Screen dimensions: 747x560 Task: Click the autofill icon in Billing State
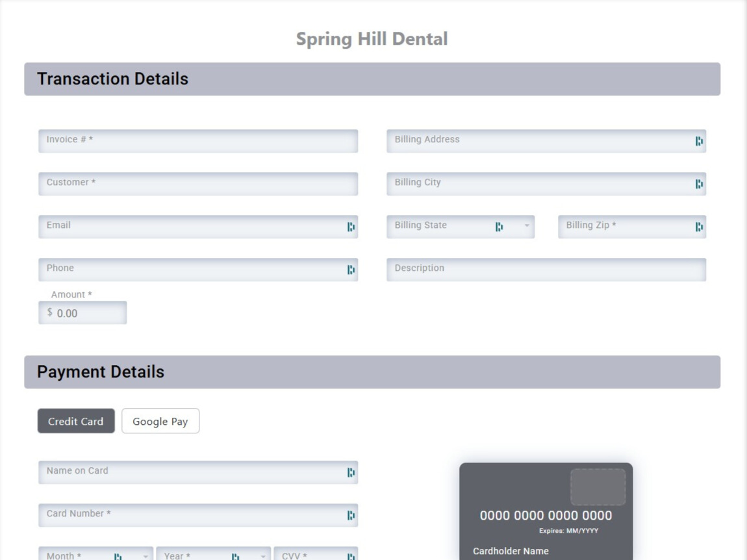[498, 226]
